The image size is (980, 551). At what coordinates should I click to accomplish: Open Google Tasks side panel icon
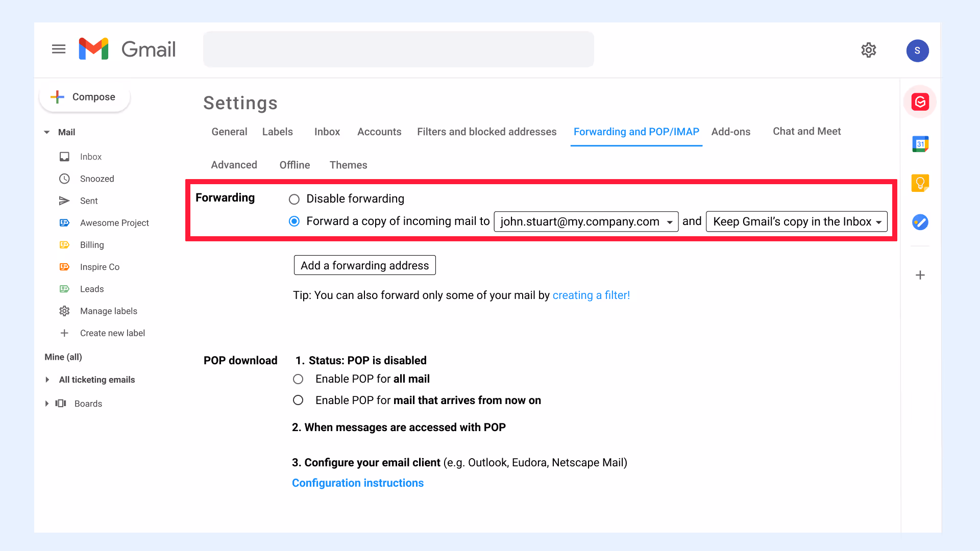point(920,222)
